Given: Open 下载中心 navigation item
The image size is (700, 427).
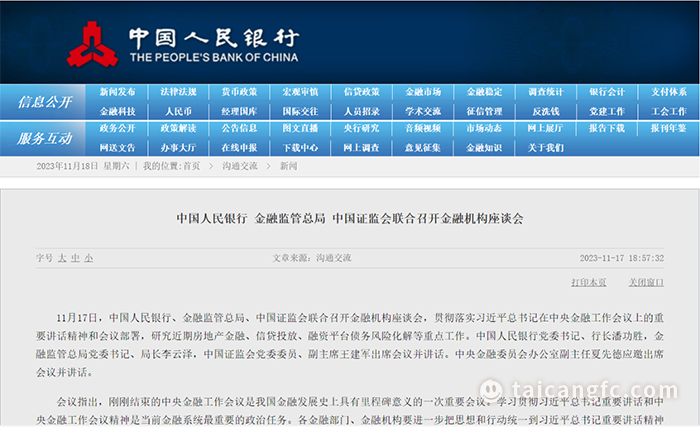Looking at the screenshot, I should click(x=300, y=148).
